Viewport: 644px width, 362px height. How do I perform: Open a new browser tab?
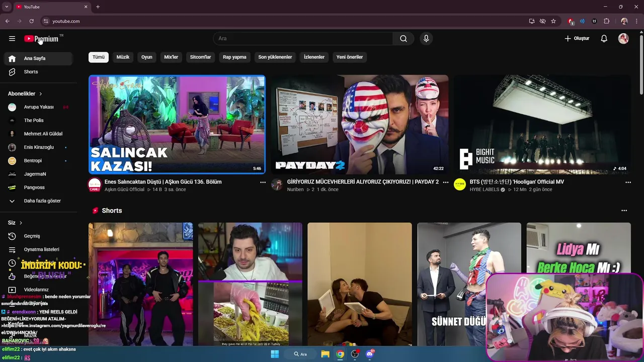(x=98, y=7)
